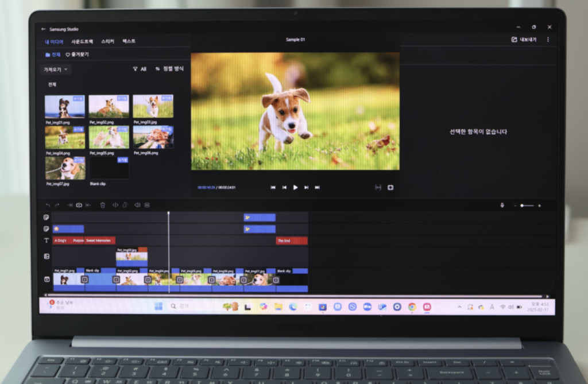Click the transition icon before Pet_img02 clip
The image size is (588, 384).
pos(116,280)
